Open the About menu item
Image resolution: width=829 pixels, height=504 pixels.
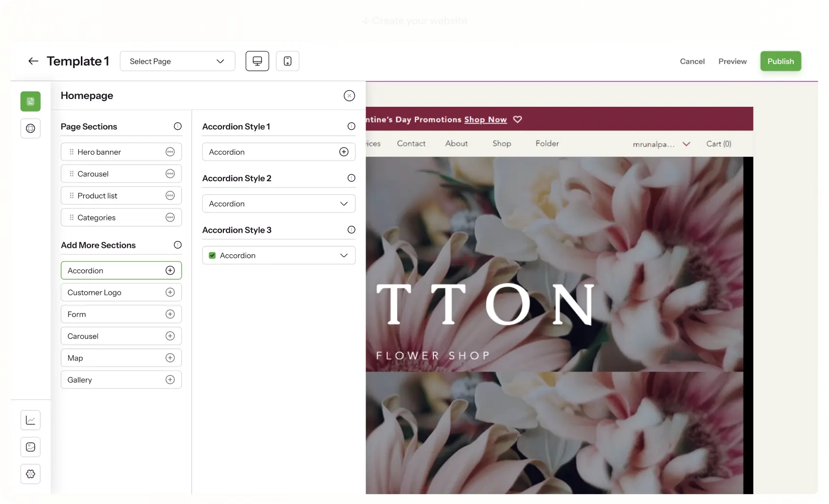click(456, 144)
